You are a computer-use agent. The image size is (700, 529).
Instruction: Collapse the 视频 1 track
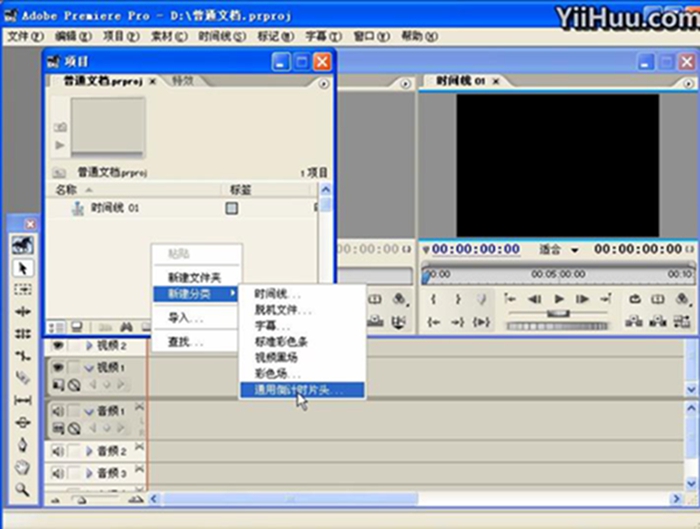coord(89,368)
